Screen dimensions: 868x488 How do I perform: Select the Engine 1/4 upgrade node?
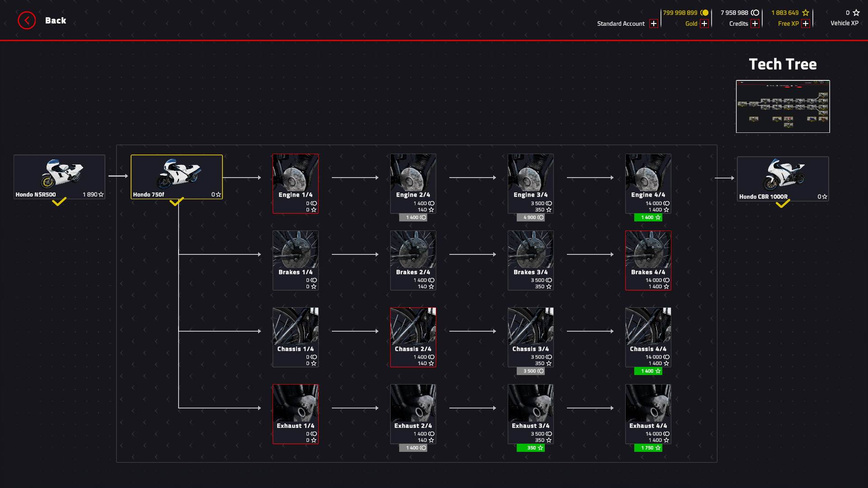click(x=295, y=183)
